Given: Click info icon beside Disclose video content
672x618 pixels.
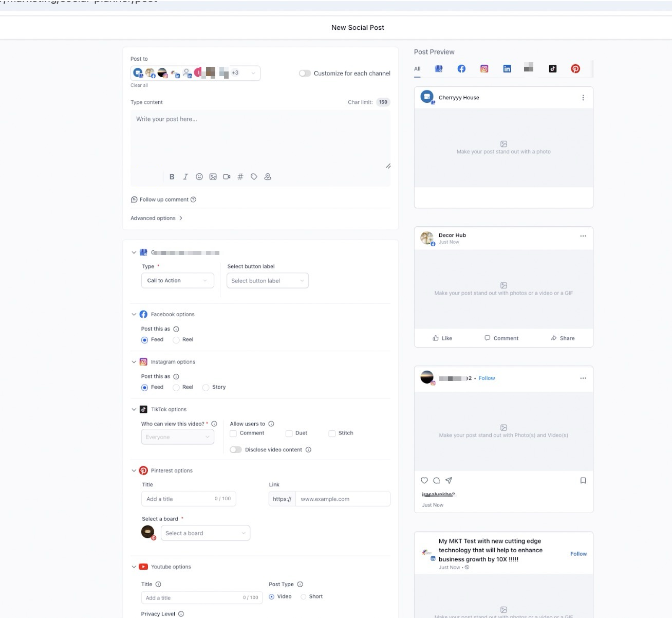Looking at the screenshot, I should coord(308,450).
